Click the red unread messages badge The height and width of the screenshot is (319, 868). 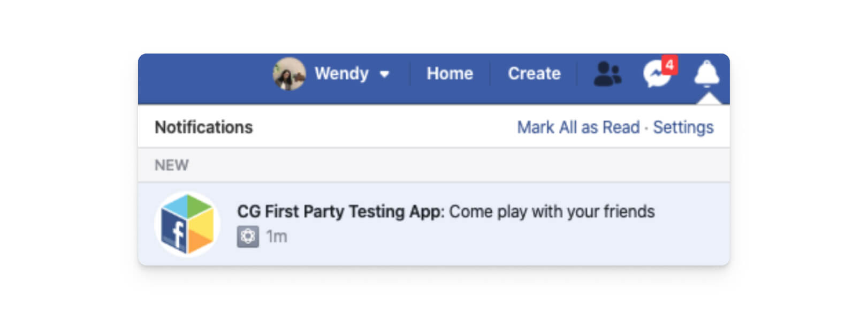[669, 65]
